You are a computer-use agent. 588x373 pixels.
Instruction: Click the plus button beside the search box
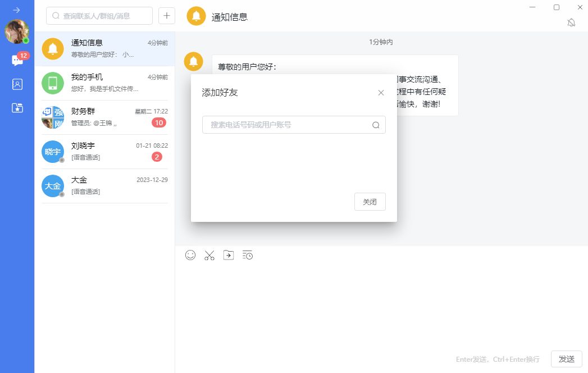click(167, 16)
